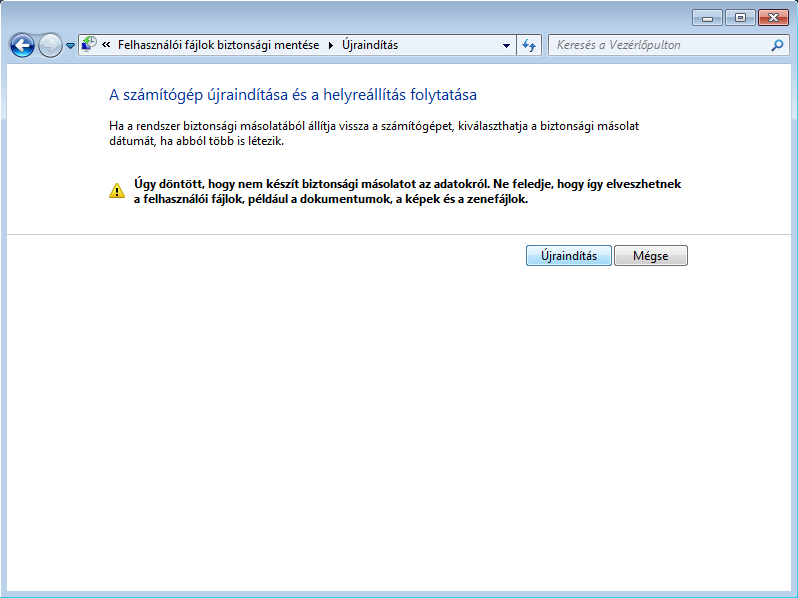798x598 pixels.
Task: Minimize the window
Action: pyautogui.click(x=707, y=18)
